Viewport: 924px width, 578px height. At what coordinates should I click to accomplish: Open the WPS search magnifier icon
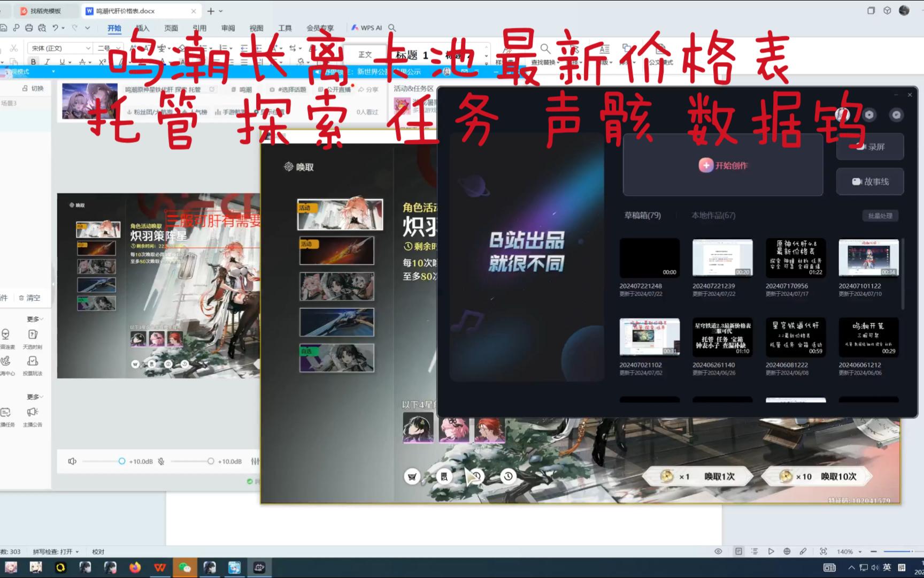(x=392, y=28)
